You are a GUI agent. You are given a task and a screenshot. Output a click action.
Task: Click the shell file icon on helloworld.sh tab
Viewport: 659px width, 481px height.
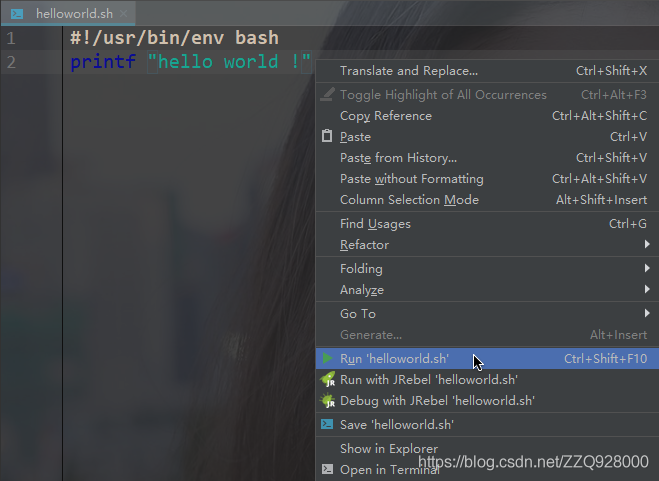[x=17, y=14]
